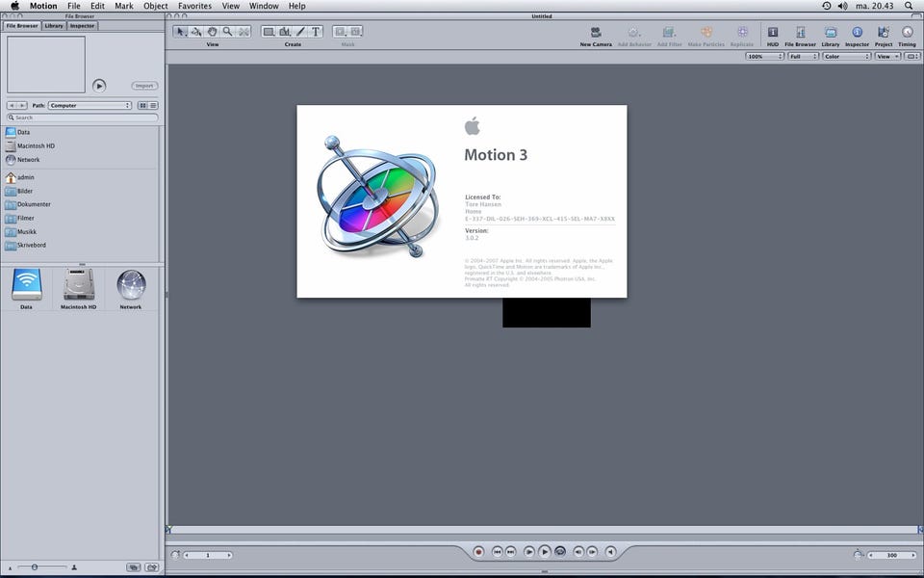Show the HUD from toolbar

click(x=773, y=33)
